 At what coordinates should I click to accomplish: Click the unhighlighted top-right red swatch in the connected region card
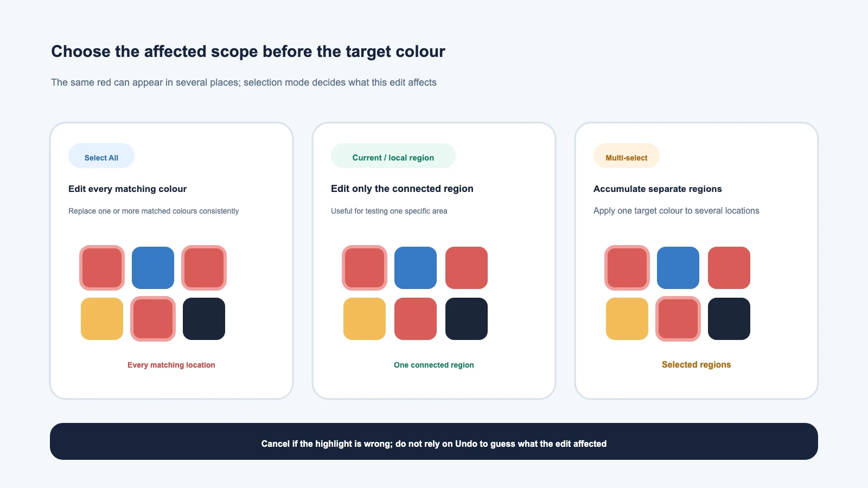pyautogui.click(x=467, y=268)
